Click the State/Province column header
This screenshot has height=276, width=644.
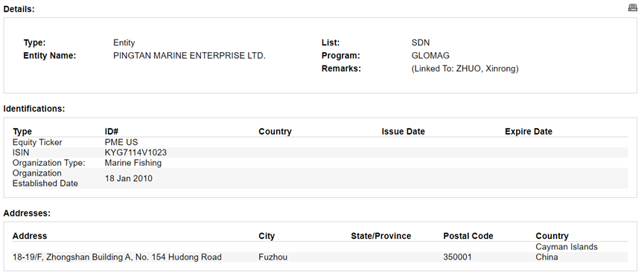(x=380, y=237)
